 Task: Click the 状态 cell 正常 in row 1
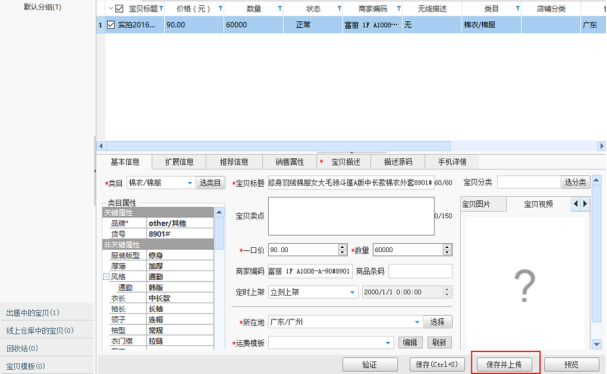pos(313,25)
